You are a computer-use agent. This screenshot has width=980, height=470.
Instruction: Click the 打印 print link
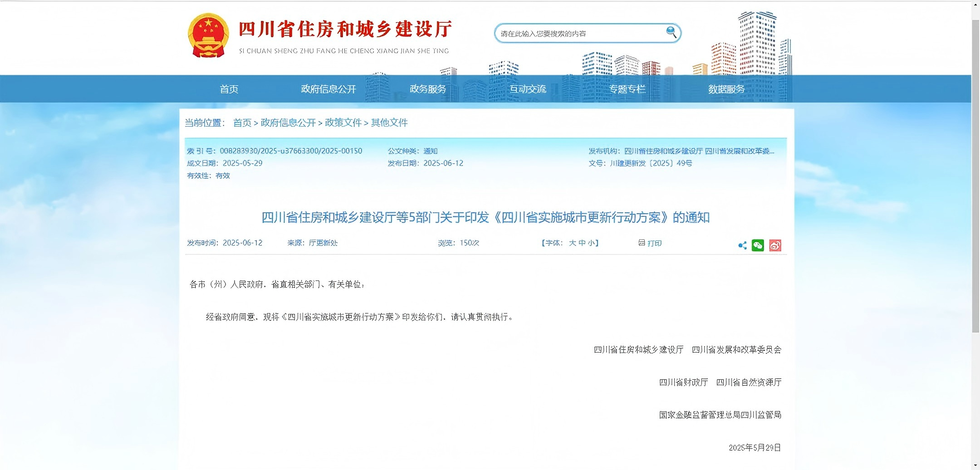(x=654, y=243)
